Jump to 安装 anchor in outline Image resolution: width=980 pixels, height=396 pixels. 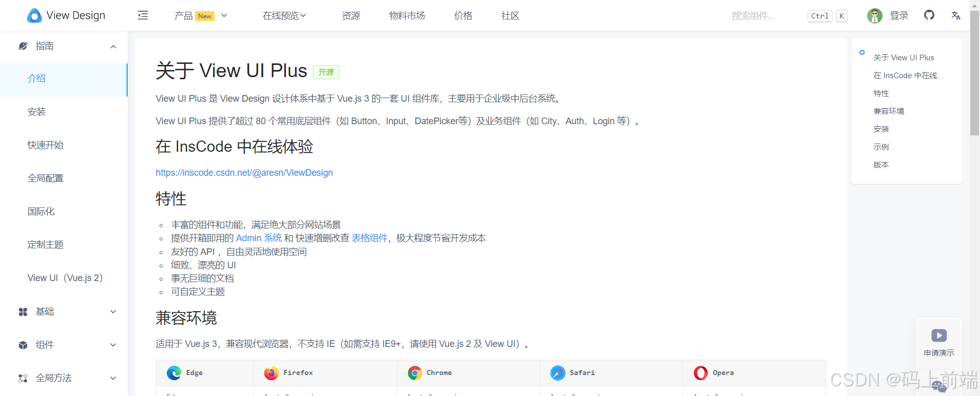(x=881, y=129)
